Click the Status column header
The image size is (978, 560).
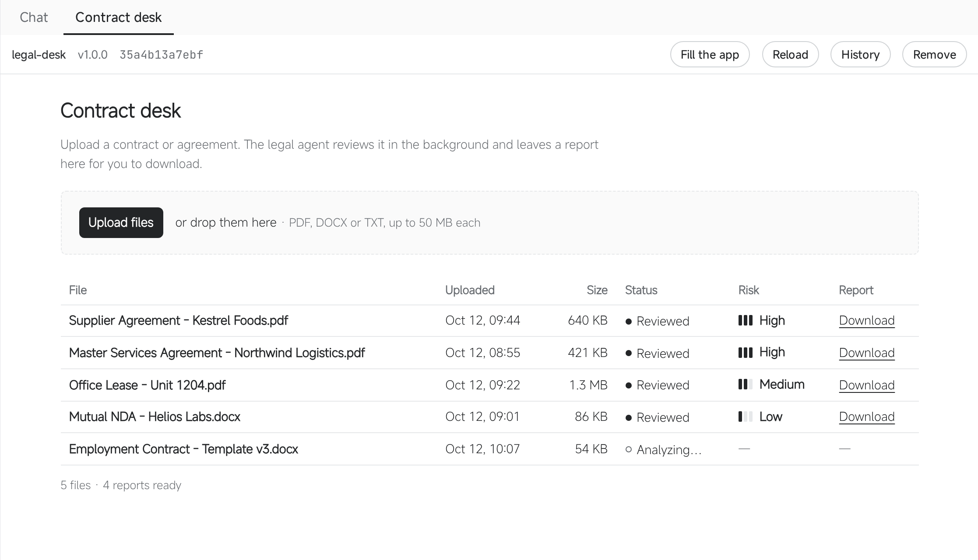(641, 290)
